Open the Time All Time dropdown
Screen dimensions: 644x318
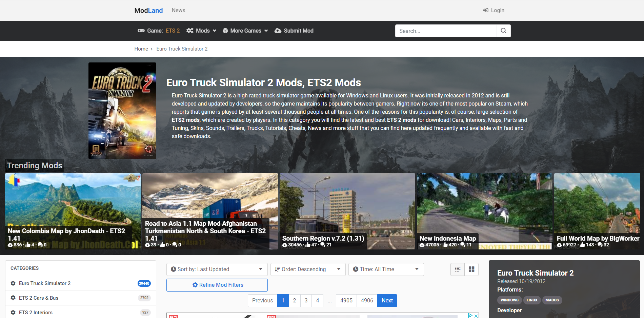[386, 269]
